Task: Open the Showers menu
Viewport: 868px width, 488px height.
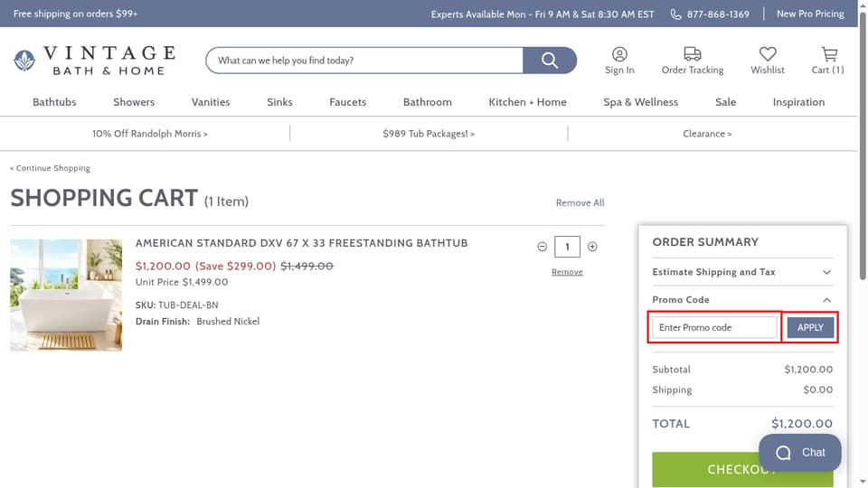Action: tap(134, 102)
